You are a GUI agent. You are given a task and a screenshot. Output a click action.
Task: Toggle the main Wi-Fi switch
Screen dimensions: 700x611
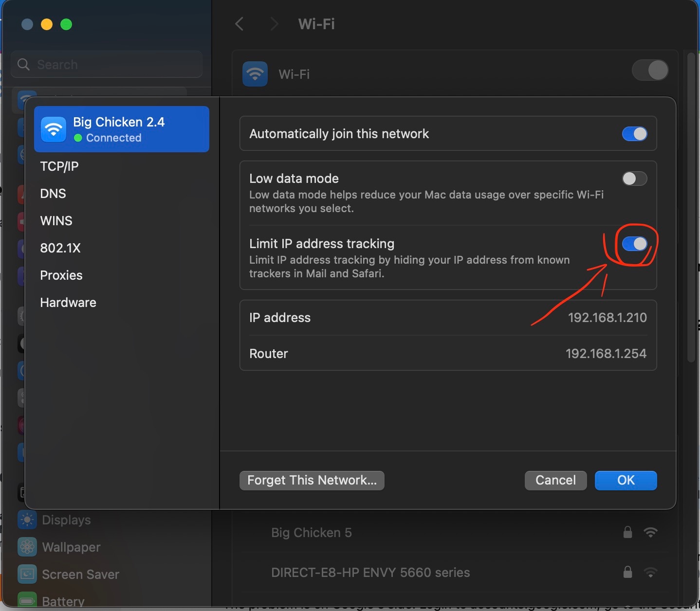point(650,71)
